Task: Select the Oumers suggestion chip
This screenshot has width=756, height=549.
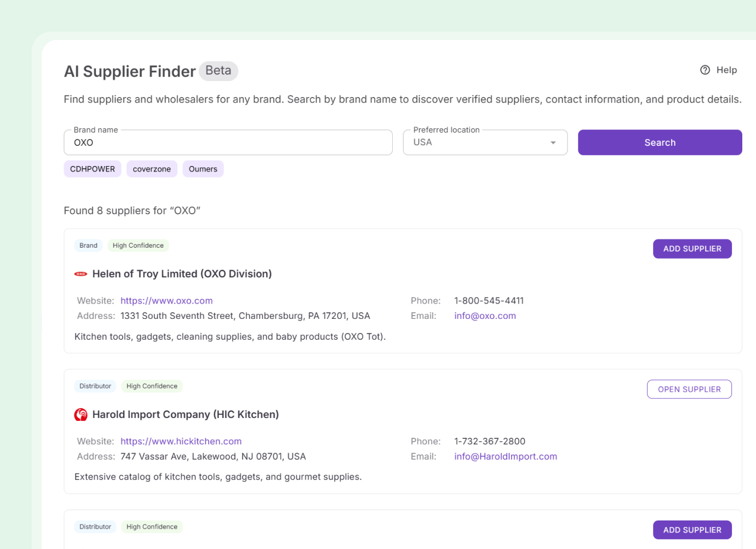Action: click(x=203, y=169)
